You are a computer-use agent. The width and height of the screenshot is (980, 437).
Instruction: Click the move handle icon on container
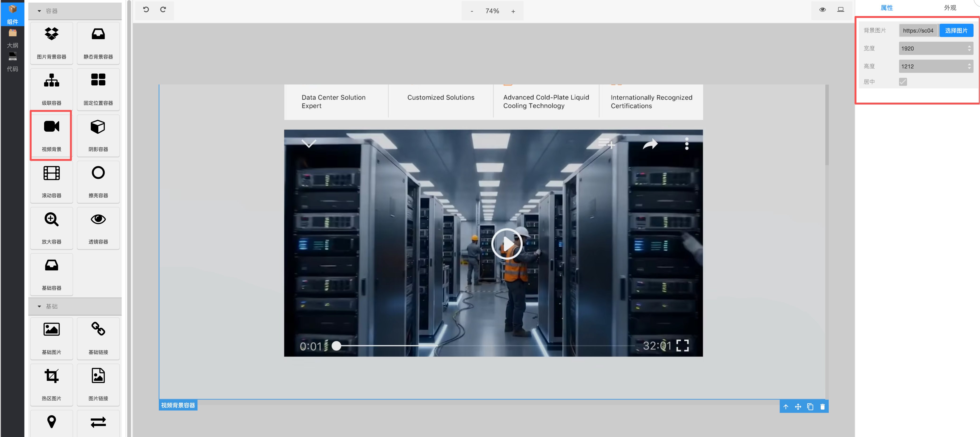coord(798,407)
